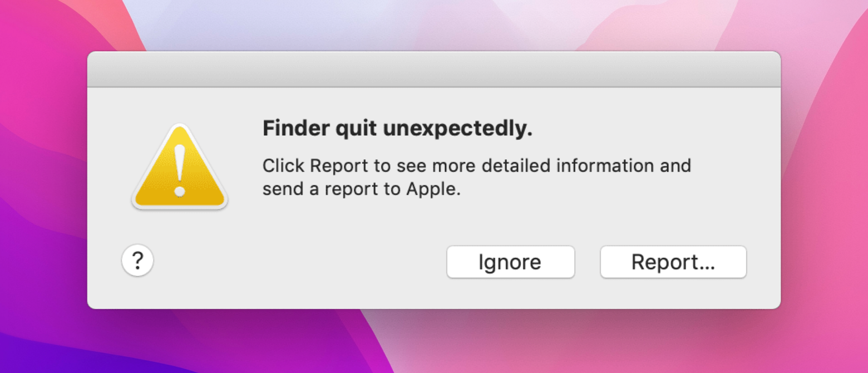Click the crash description text

(x=477, y=176)
